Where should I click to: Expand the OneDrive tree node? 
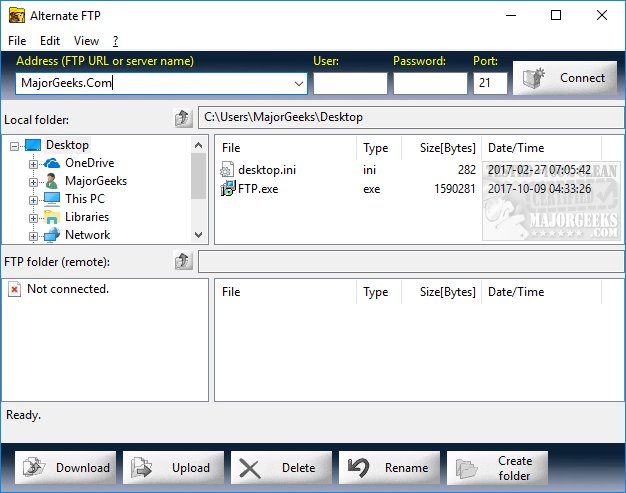coord(33,164)
